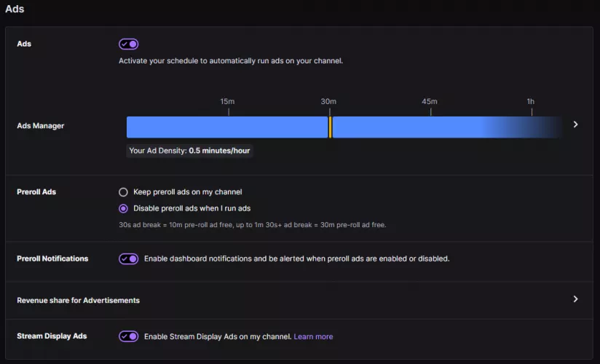Click the Ad Density indicator box
The width and height of the screenshot is (600, 364).
pos(190,151)
